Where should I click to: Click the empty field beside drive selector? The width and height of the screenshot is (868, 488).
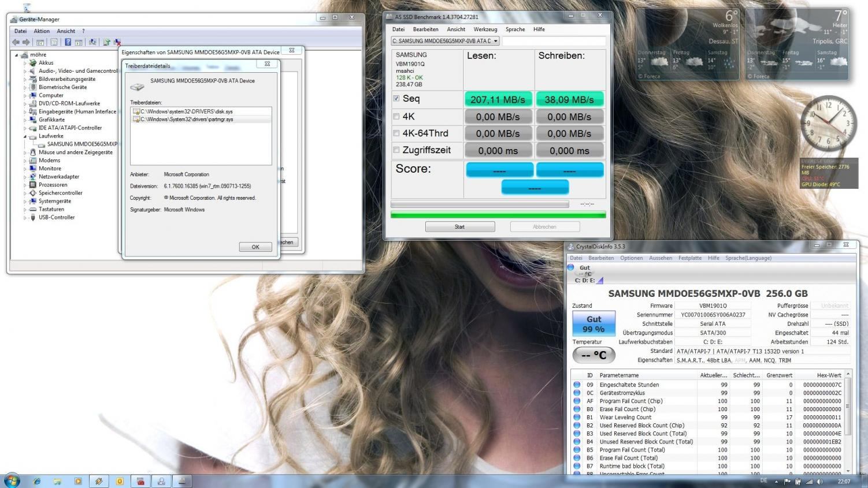(x=554, y=41)
